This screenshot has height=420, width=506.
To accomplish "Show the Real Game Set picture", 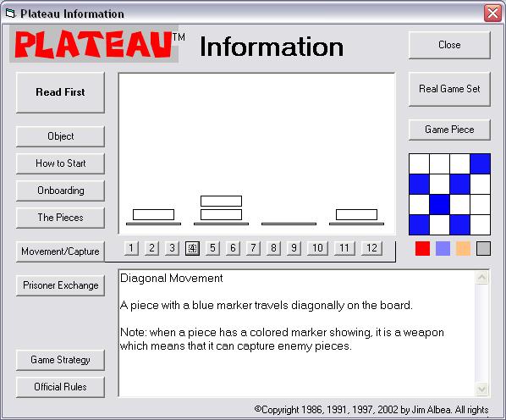I will 449,89.
